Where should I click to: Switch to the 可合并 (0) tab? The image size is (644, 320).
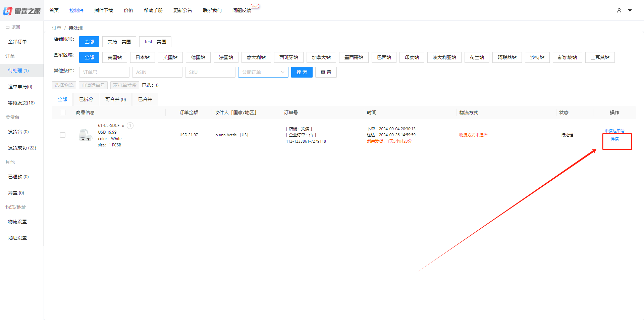pyautogui.click(x=115, y=99)
